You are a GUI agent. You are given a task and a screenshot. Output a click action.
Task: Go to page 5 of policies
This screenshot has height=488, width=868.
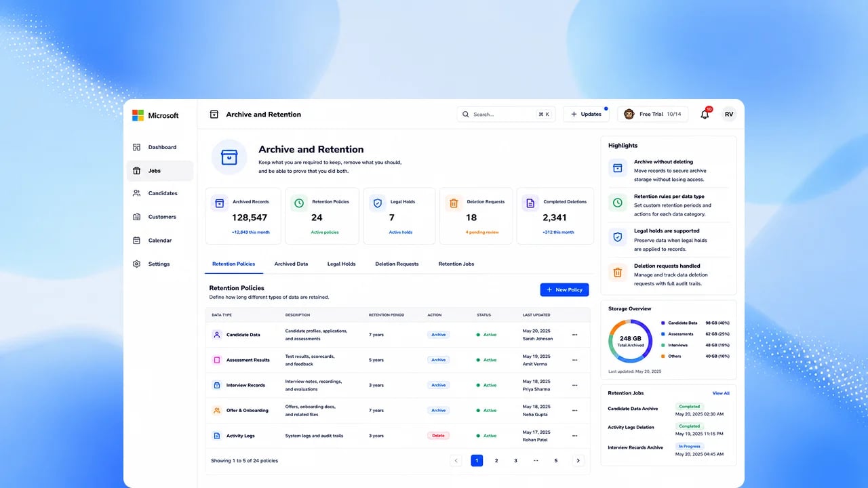[x=556, y=461]
